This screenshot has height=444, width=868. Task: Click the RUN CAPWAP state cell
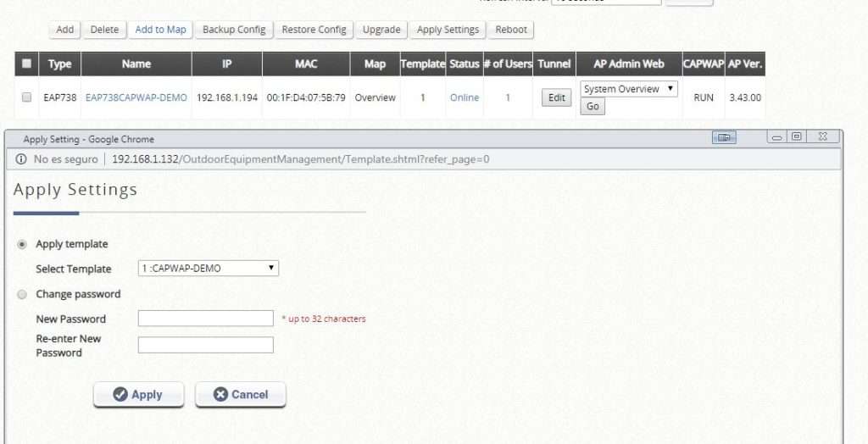(703, 97)
